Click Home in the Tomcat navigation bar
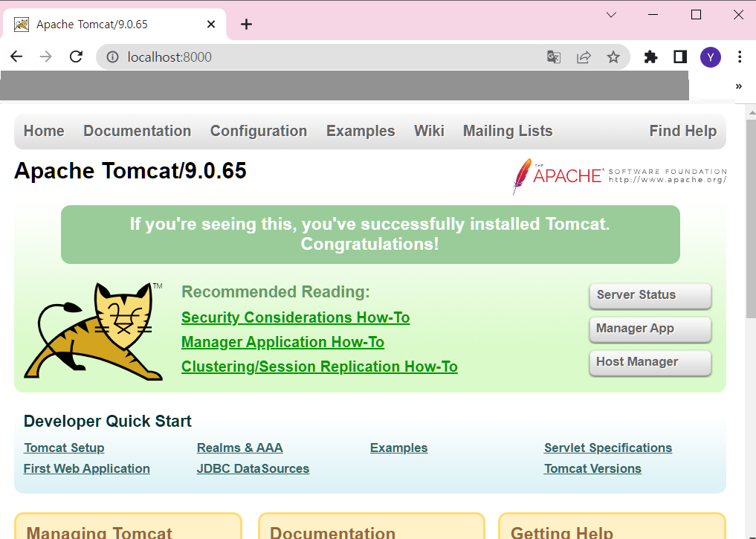The width and height of the screenshot is (756, 539). (x=44, y=131)
